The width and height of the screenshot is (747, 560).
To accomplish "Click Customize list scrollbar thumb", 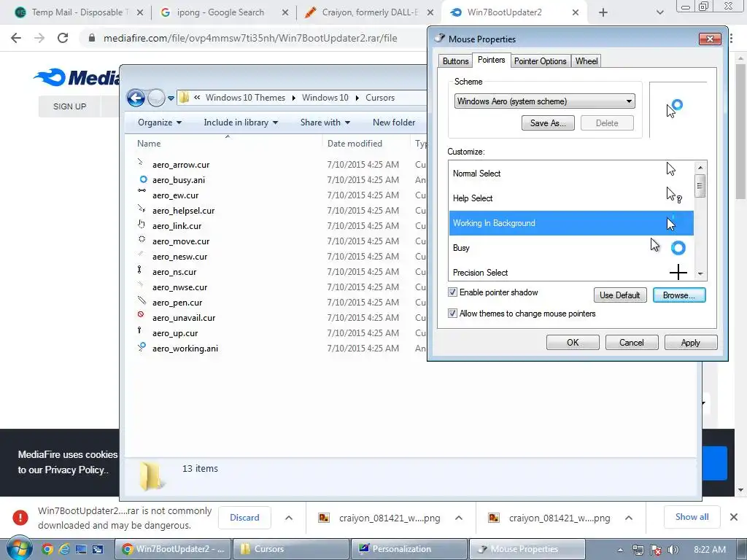I will pos(700,186).
